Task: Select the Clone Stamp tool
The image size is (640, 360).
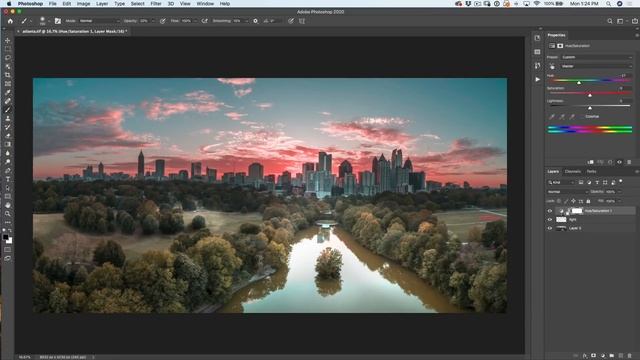Action: coord(8,118)
